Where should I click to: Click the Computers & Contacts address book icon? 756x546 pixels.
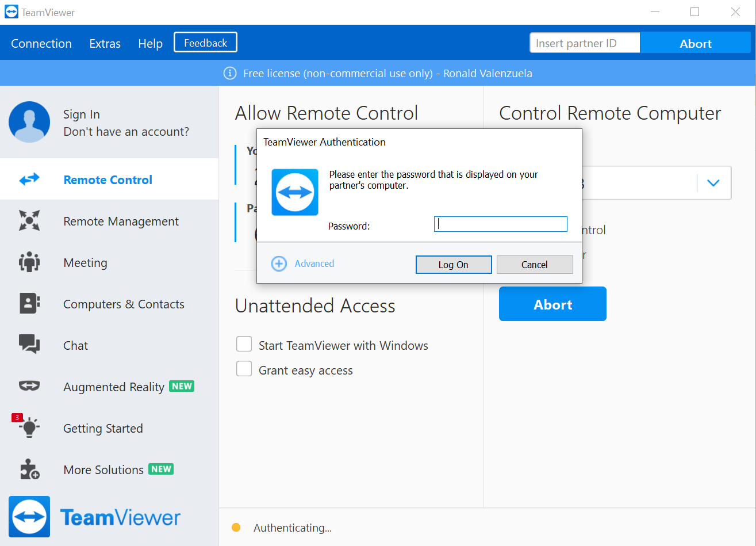[29, 304]
